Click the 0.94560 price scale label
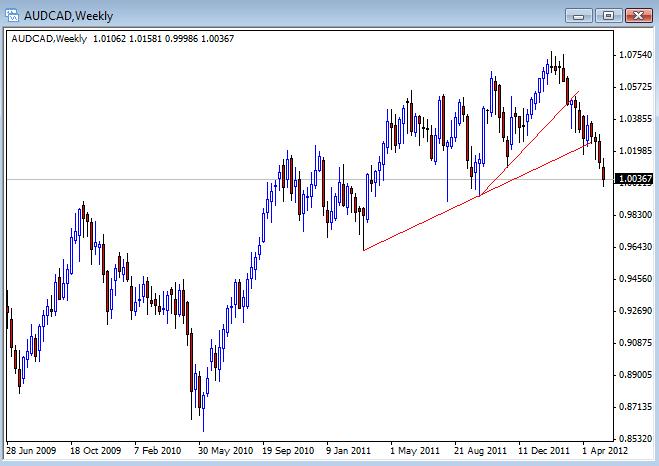 (x=635, y=279)
